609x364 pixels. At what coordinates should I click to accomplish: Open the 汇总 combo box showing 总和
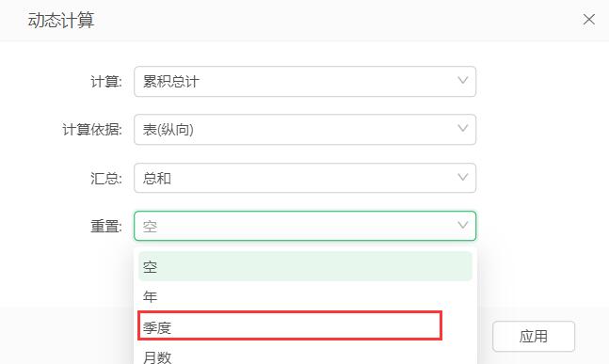[305, 178]
